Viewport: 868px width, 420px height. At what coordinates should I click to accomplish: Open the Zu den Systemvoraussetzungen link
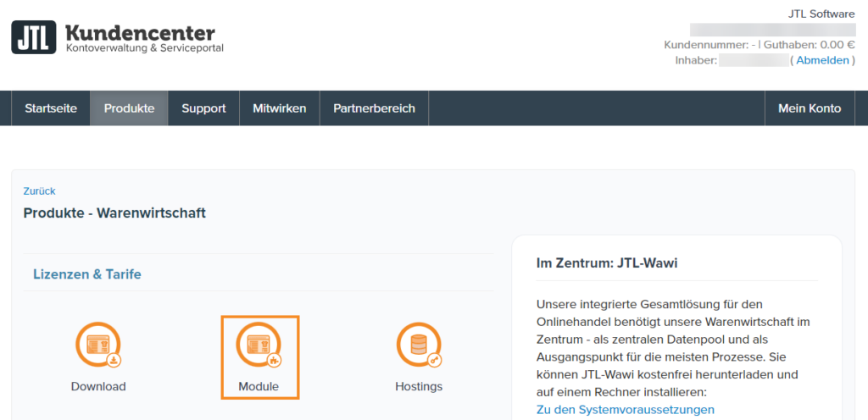click(x=625, y=410)
